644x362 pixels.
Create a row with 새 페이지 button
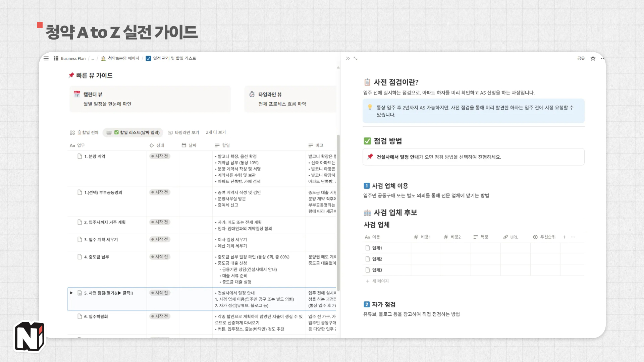point(376,281)
